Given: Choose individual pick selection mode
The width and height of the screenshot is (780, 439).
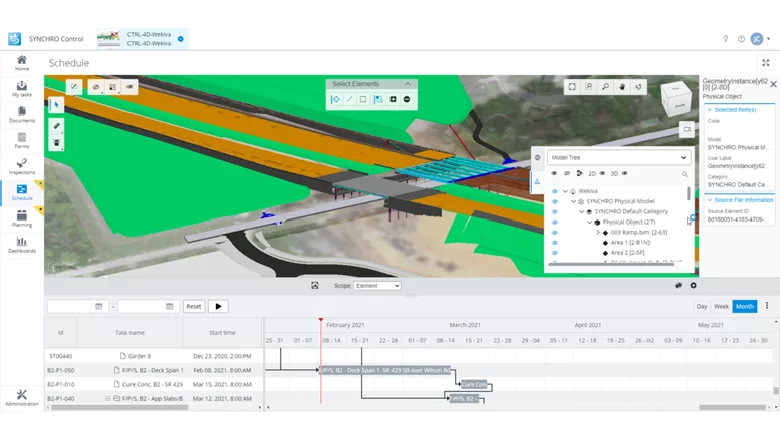Looking at the screenshot, I should click(335, 99).
